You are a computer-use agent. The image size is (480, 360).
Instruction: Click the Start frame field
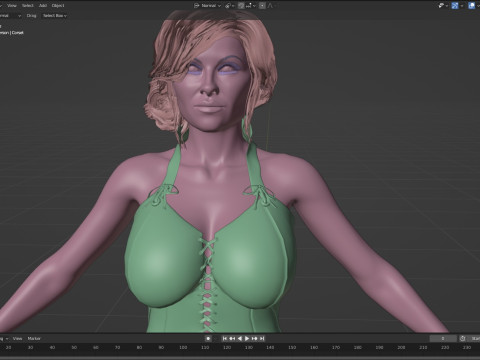474,339
